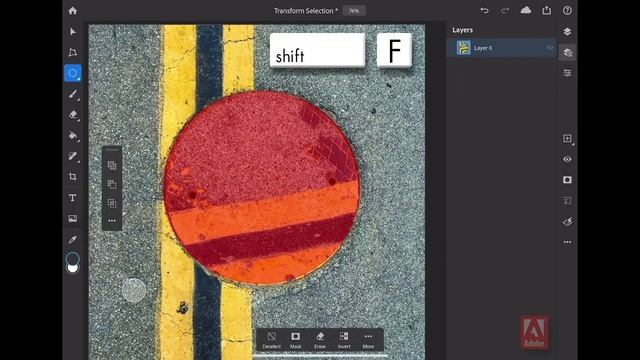Select the Transform tool
The height and width of the screenshot is (360, 640).
click(73, 52)
